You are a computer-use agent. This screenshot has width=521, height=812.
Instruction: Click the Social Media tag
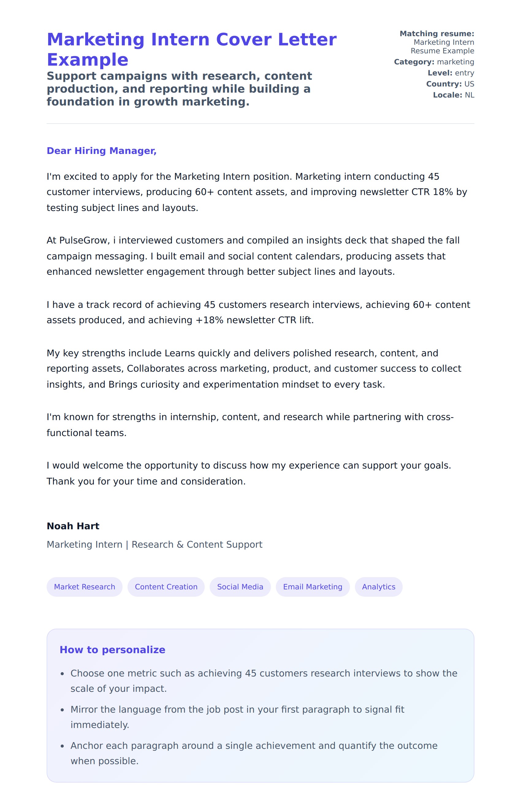tap(240, 587)
